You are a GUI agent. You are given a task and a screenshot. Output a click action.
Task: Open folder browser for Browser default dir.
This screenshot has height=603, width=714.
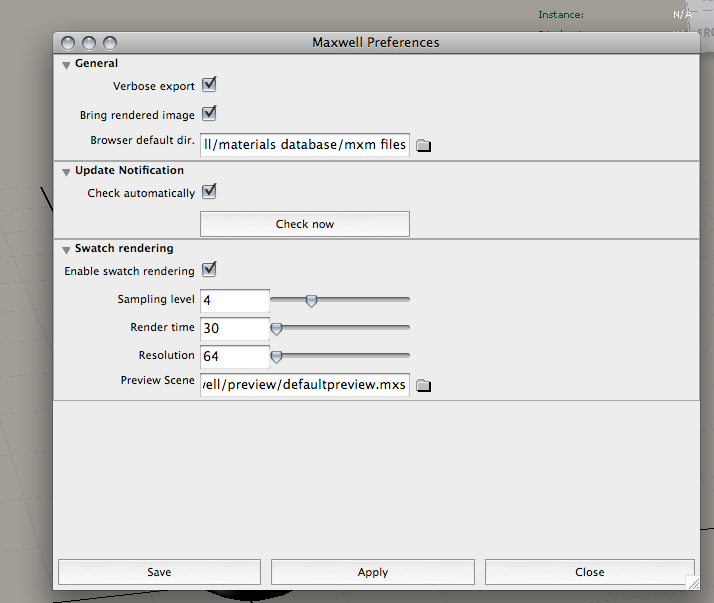click(x=423, y=145)
